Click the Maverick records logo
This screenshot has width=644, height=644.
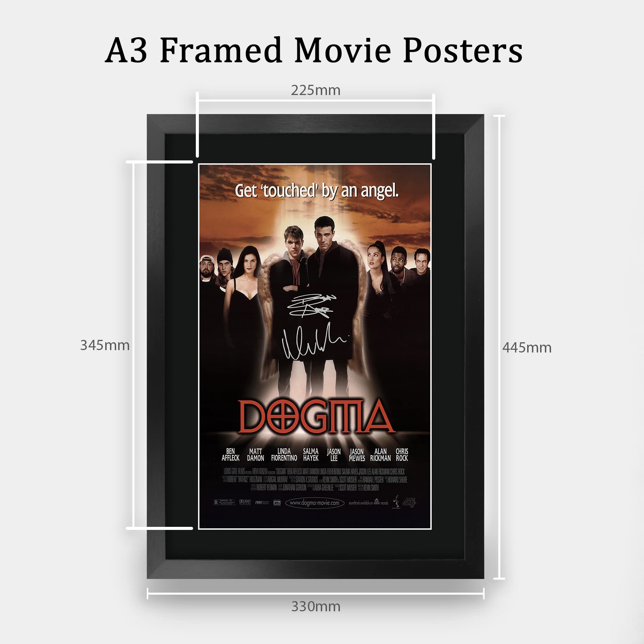click(377, 502)
